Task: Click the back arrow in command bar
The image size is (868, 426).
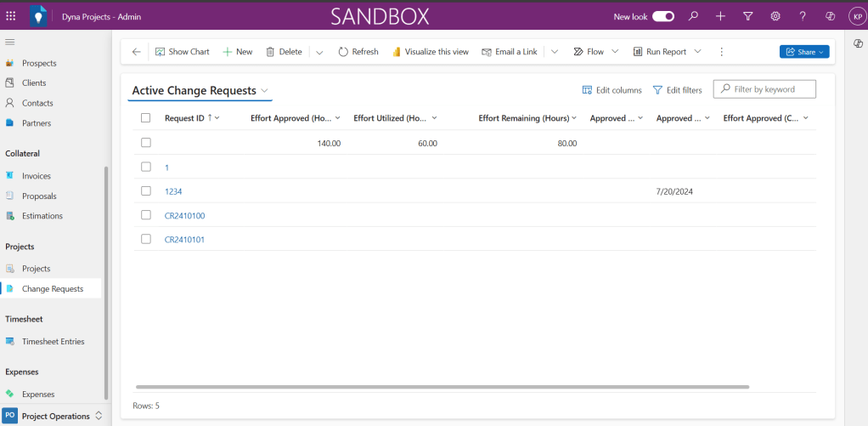Action: tap(137, 52)
